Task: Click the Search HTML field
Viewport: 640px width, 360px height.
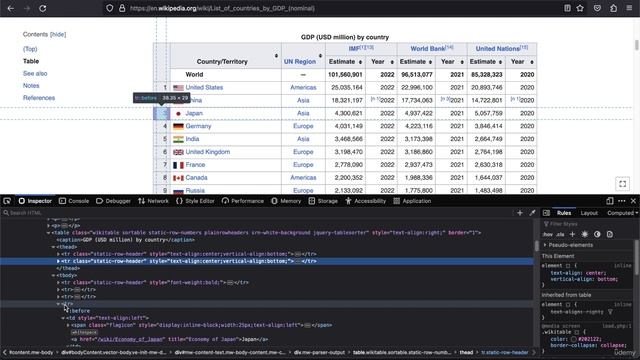Action: pyautogui.click(x=257, y=213)
